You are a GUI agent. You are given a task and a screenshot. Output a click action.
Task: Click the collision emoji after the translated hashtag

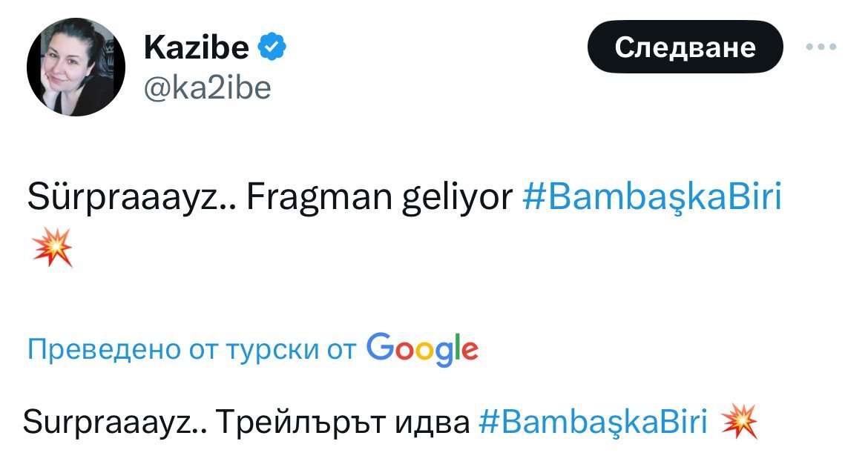(739, 423)
